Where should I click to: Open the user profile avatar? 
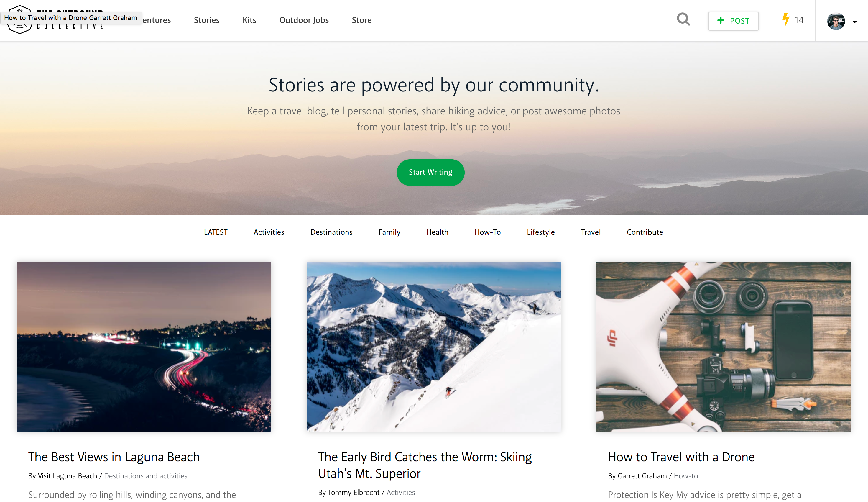tap(836, 21)
